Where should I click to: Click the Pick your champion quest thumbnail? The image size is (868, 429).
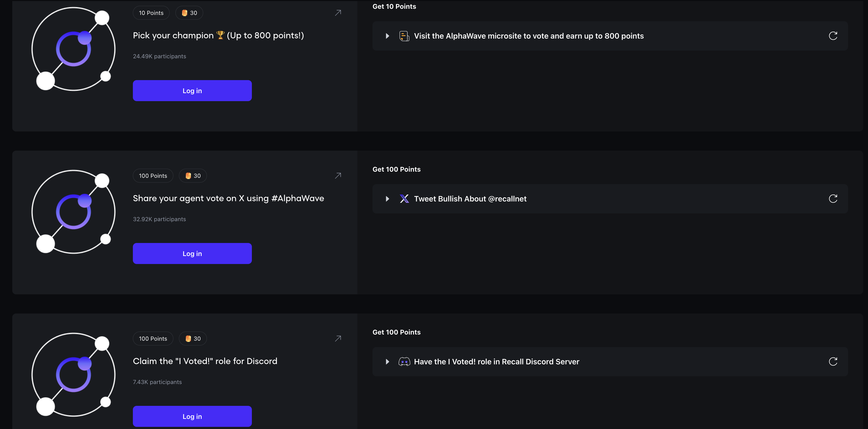(x=73, y=49)
